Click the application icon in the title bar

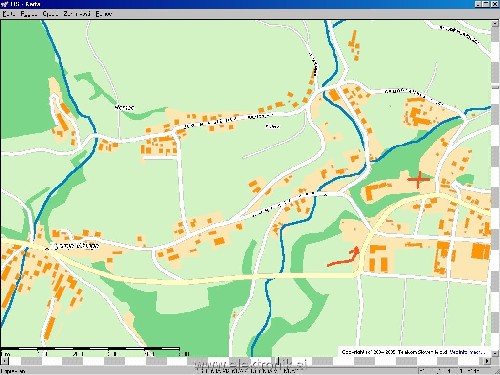click(x=4, y=4)
